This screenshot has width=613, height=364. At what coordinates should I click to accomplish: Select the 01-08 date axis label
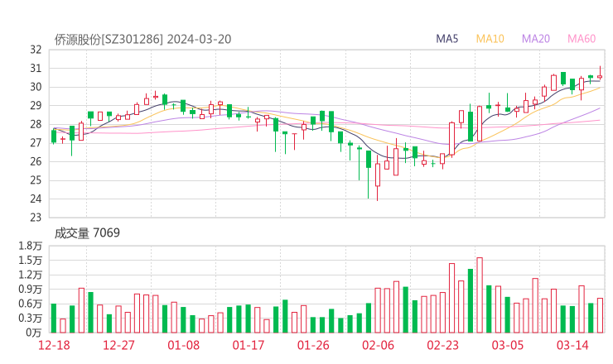pyautogui.click(x=183, y=345)
